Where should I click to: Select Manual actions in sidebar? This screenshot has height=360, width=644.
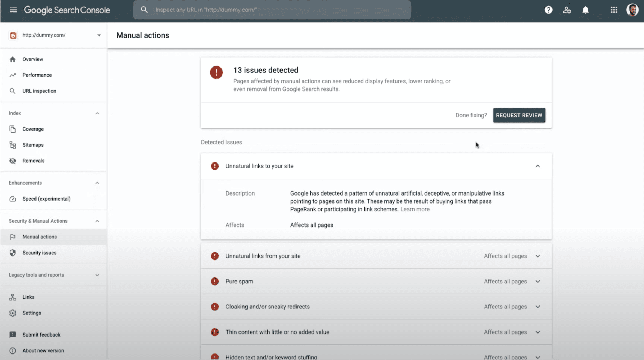click(x=53, y=237)
